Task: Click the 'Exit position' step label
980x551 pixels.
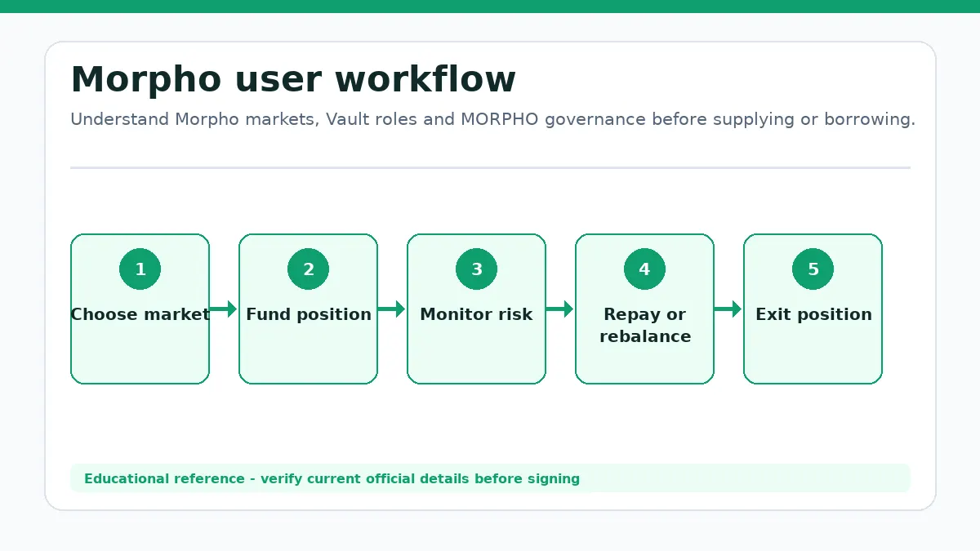Action: 813,314
